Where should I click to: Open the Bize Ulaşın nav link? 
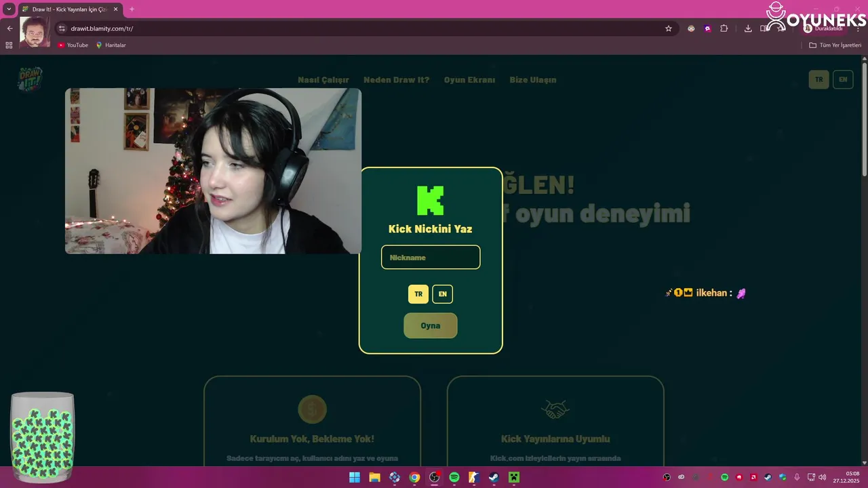tap(533, 80)
